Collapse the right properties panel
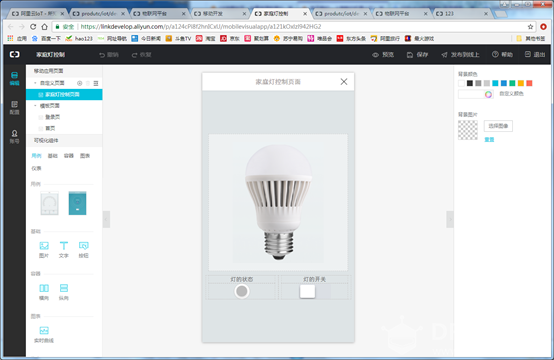The width and height of the screenshot is (554, 360). point(450,219)
